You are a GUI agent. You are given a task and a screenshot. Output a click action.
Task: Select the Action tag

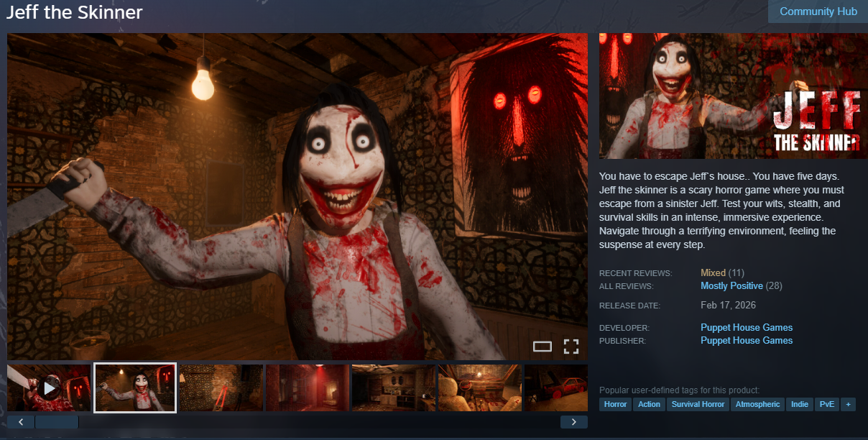(649, 404)
